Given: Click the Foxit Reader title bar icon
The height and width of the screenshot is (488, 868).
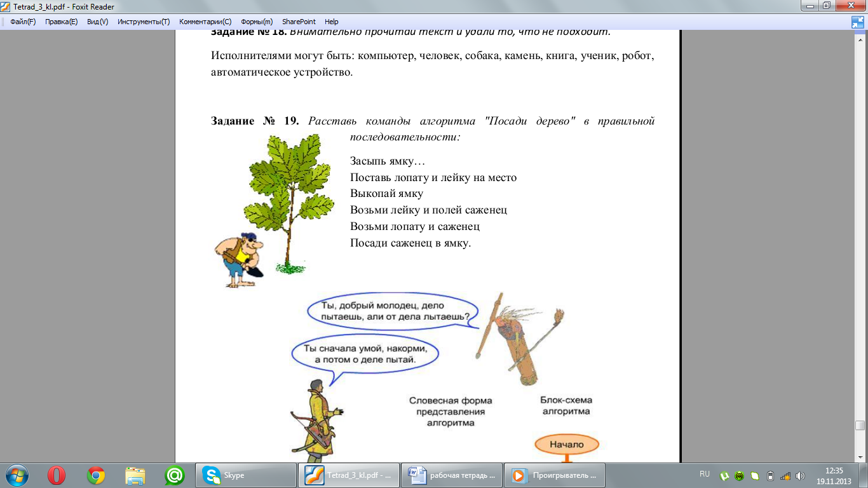Looking at the screenshot, I should [x=6, y=6].
